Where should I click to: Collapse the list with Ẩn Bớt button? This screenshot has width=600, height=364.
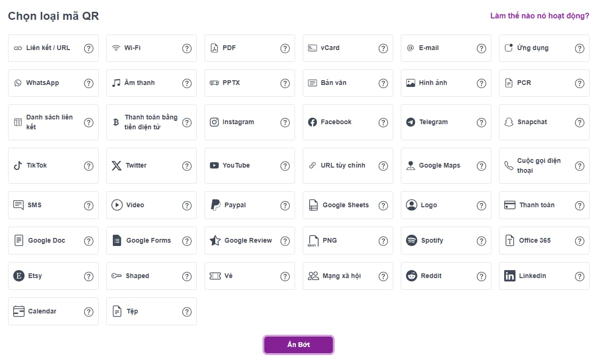(299, 345)
